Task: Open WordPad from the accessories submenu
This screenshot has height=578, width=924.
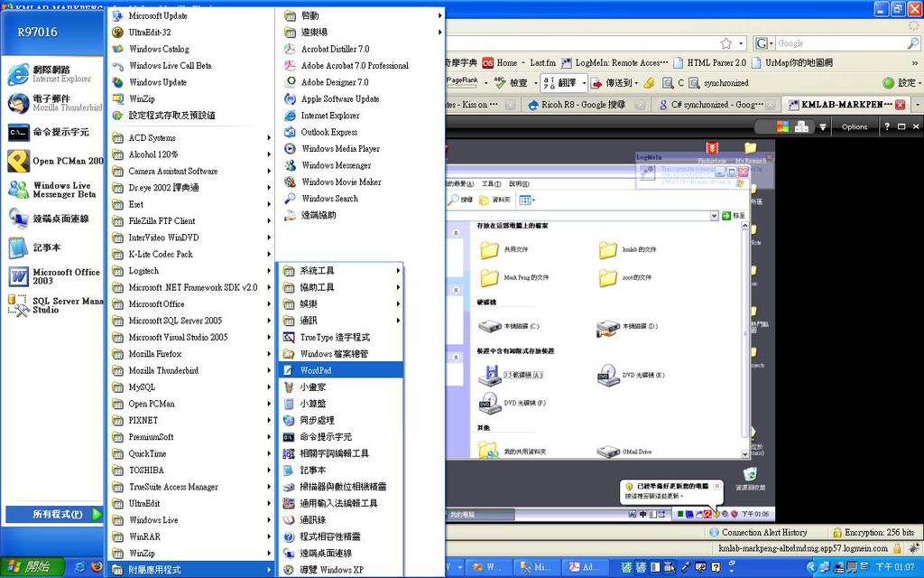Action: click(x=340, y=370)
